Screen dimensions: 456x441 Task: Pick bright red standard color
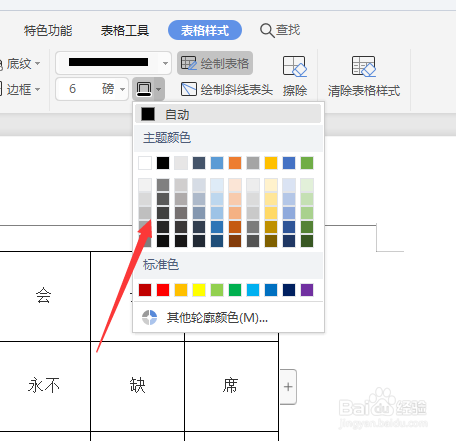163,290
